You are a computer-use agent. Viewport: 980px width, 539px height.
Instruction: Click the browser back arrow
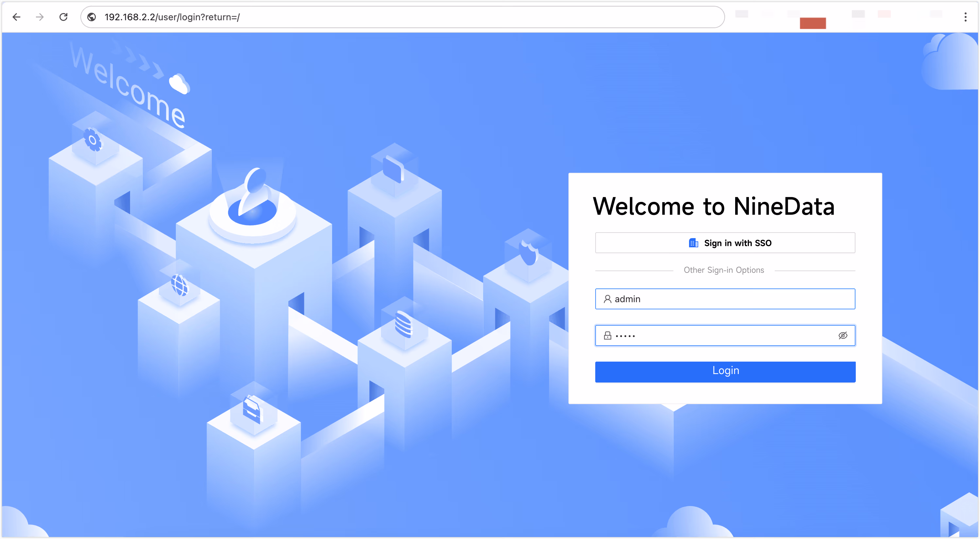(16, 17)
